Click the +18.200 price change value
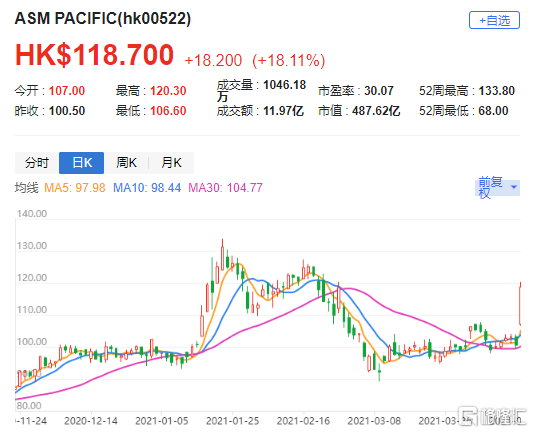The height and width of the screenshot is (433, 533). pos(213,60)
